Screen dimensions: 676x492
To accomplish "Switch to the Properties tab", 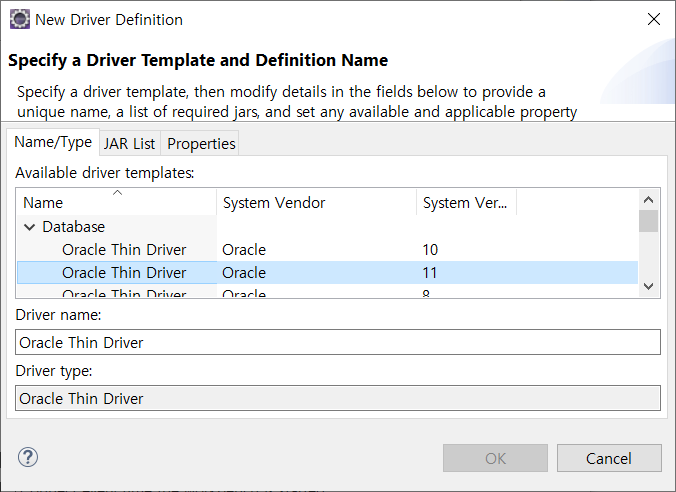I will click(201, 144).
